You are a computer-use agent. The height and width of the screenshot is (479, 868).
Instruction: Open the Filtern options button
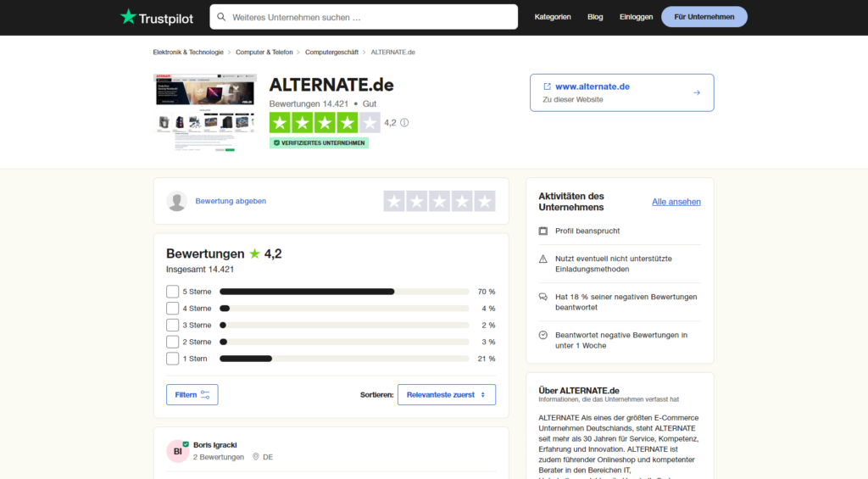pyautogui.click(x=192, y=395)
